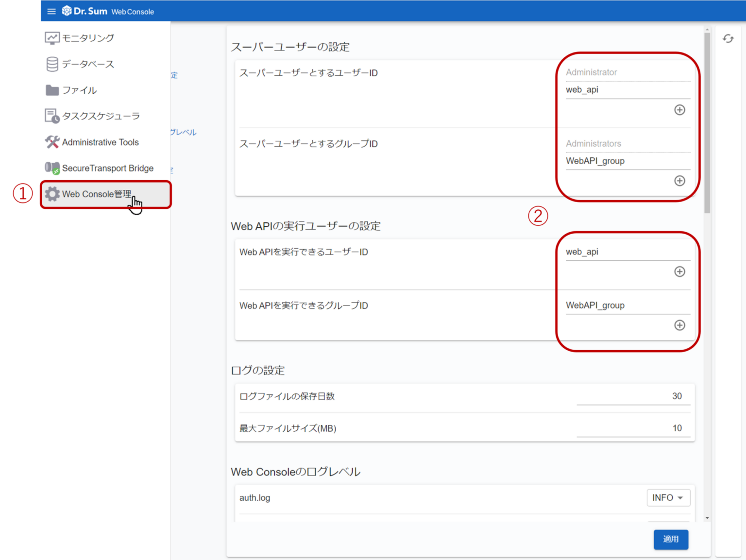Add a super user group ID entry
Screen dimensions: 746x560
pos(679,181)
